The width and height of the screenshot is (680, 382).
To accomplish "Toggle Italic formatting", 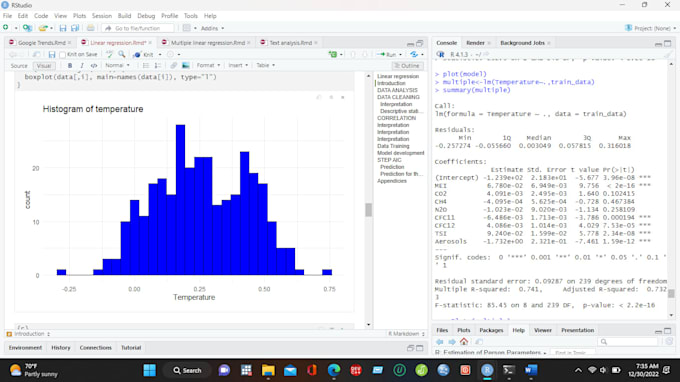I will (82, 65).
